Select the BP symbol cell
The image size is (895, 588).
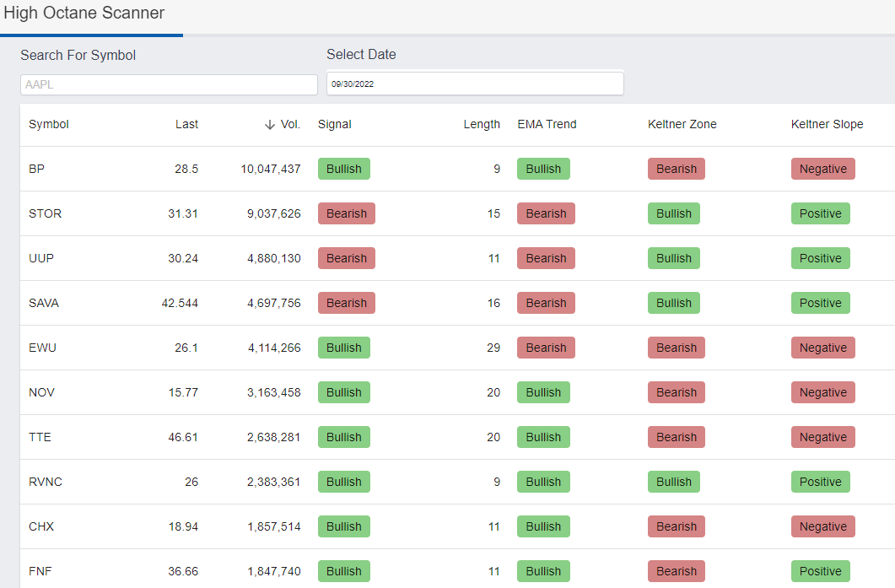coord(36,169)
